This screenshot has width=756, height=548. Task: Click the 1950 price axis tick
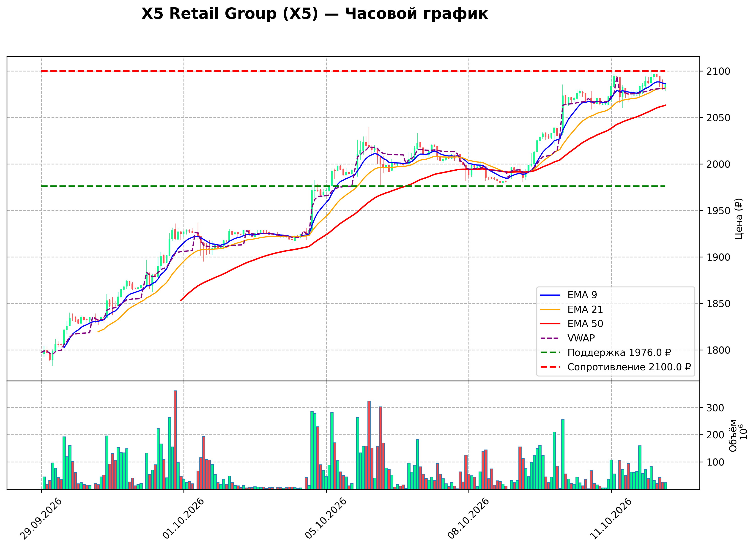click(x=718, y=210)
